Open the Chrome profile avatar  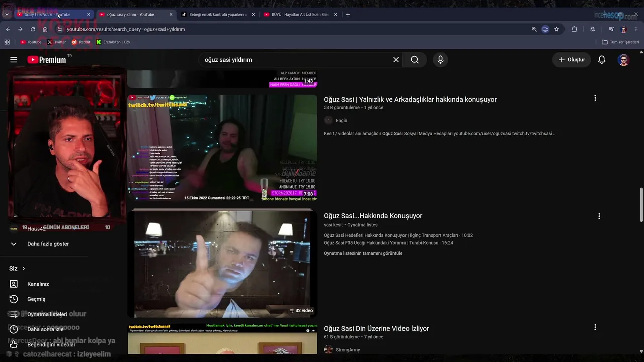click(624, 29)
